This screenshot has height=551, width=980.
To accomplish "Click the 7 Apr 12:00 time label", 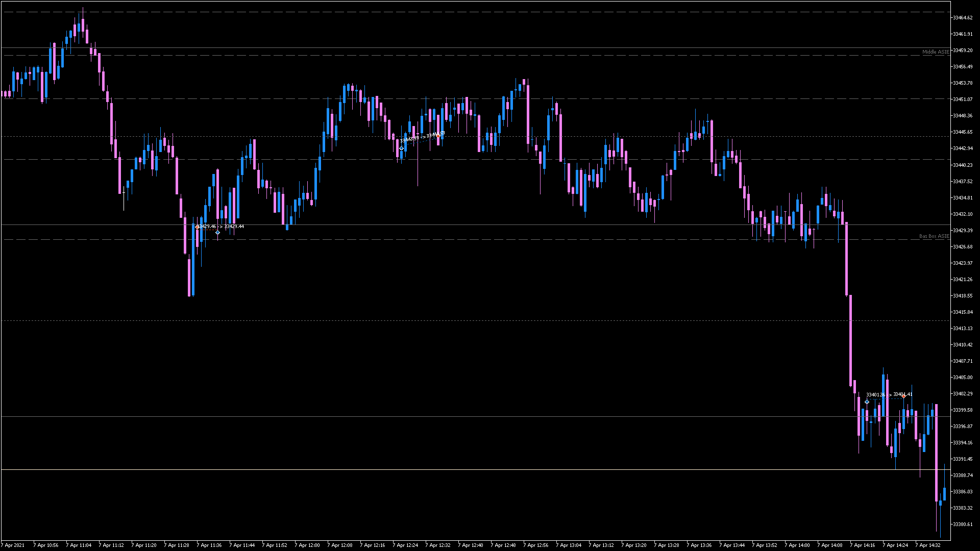I will pyautogui.click(x=307, y=545).
